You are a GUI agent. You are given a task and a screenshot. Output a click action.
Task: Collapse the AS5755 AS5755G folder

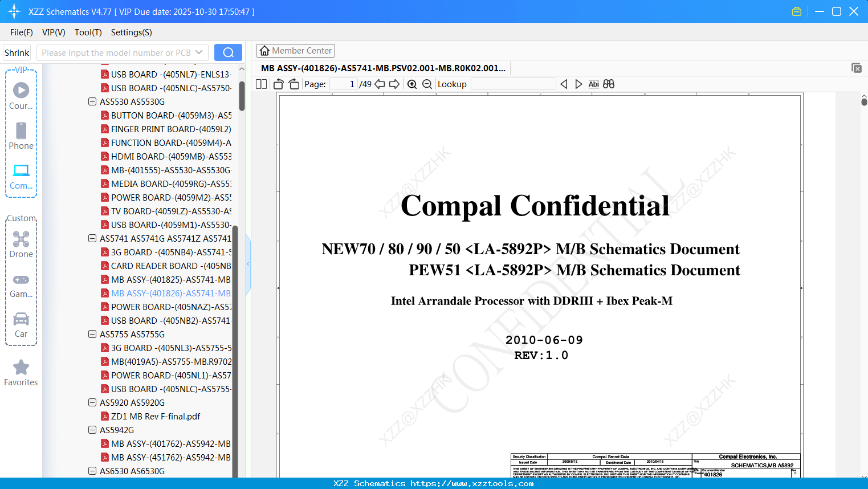tap(92, 335)
